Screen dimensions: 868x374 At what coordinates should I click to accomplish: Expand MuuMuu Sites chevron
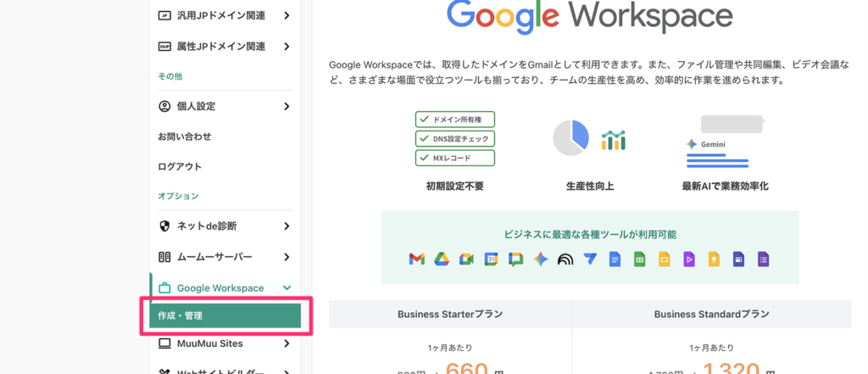287,343
